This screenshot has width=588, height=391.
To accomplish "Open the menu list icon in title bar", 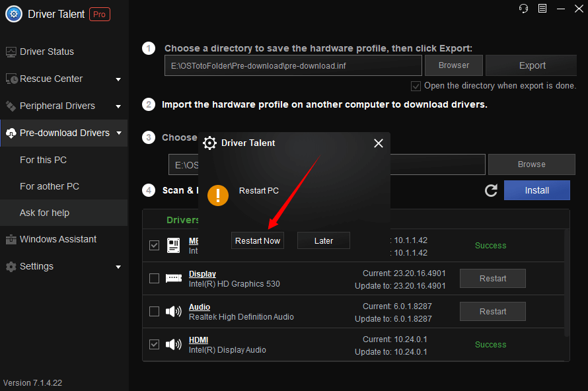I will click(542, 8).
